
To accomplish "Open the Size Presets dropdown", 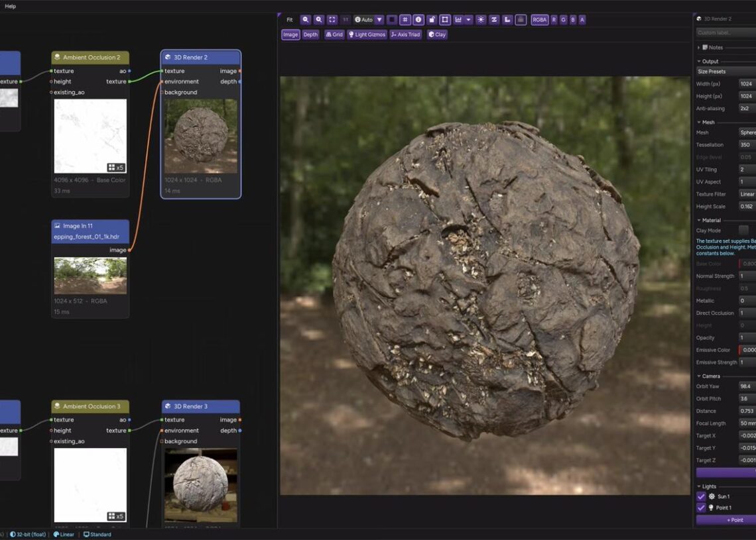I will [725, 72].
